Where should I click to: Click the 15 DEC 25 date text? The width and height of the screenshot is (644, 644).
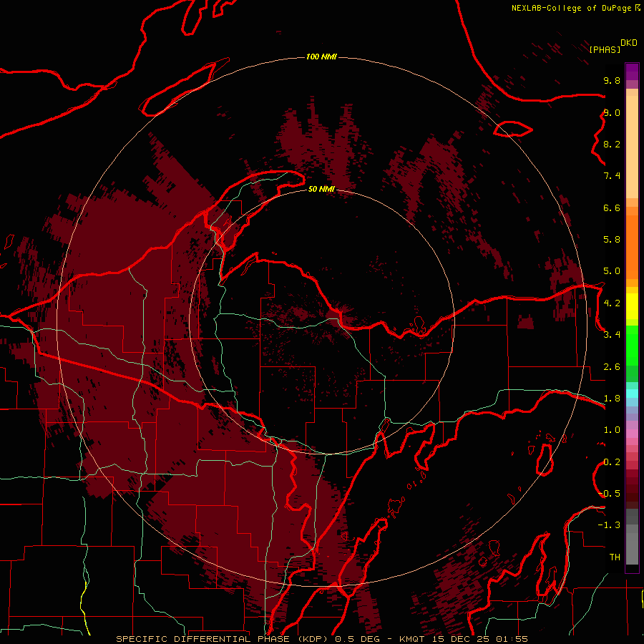point(460,639)
